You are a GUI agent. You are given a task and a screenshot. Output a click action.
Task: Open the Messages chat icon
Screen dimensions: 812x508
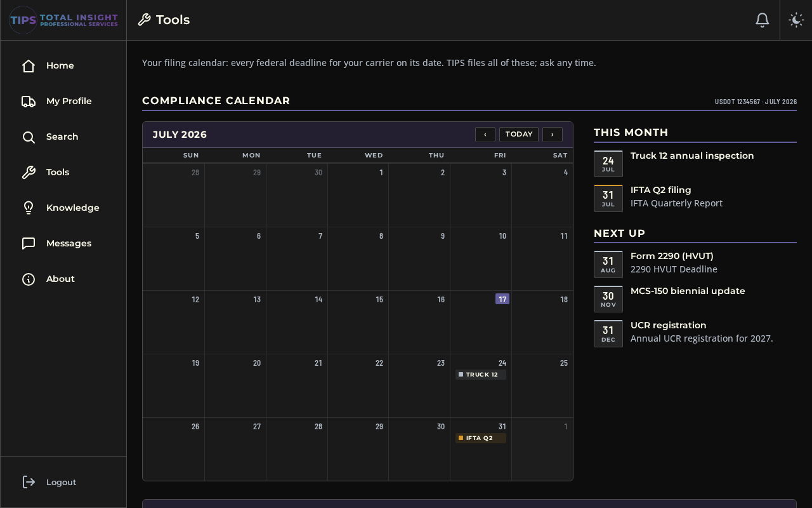click(x=29, y=244)
